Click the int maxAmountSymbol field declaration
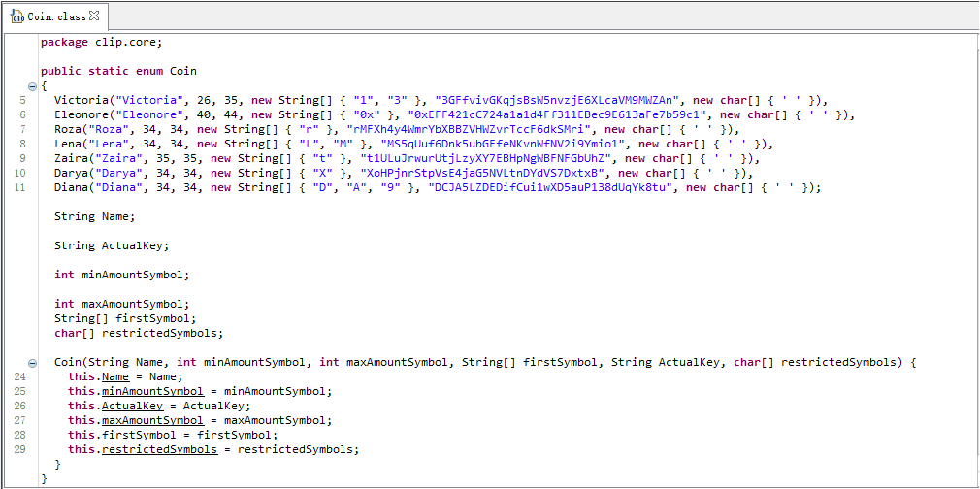This screenshot has width=980, height=489. 122,304
